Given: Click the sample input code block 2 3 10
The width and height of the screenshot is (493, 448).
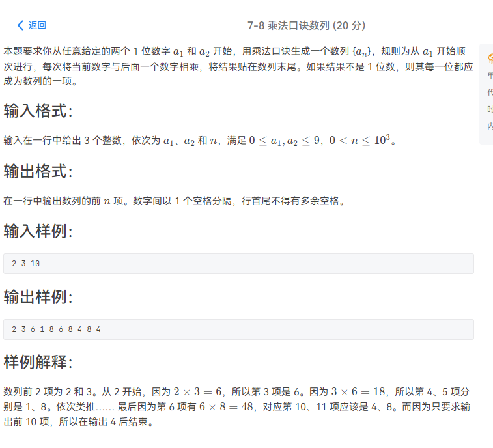Looking at the screenshot, I should tap(238, 264).
